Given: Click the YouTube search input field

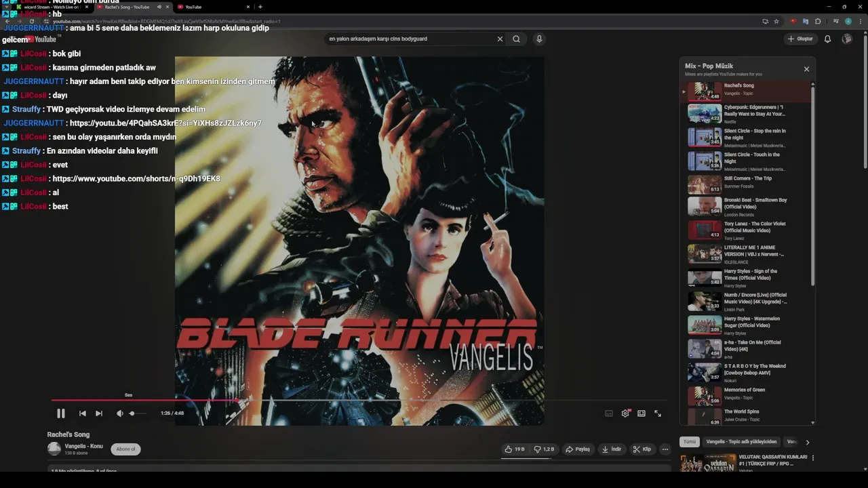Looking at the screenshot, I should [410, 39].
